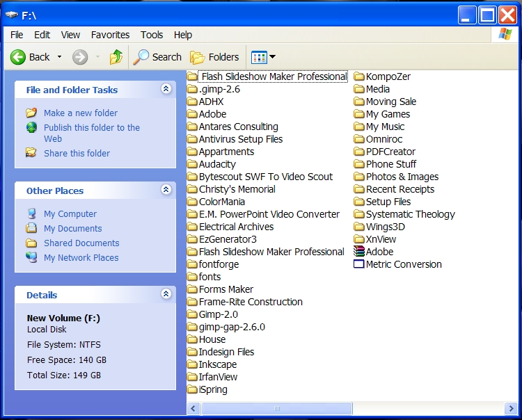Select the Recent Receipts folder name
This screenshot has height=420, width=522.
point(400,189)
